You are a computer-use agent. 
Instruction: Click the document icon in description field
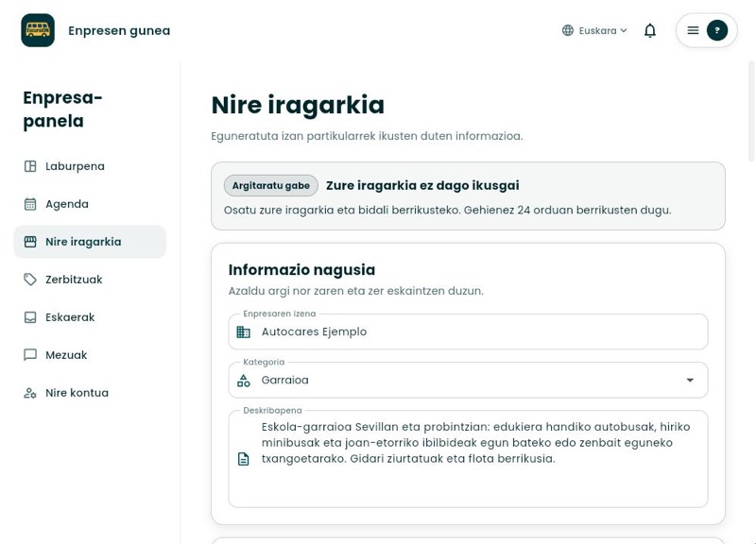(x=244, y=459)
